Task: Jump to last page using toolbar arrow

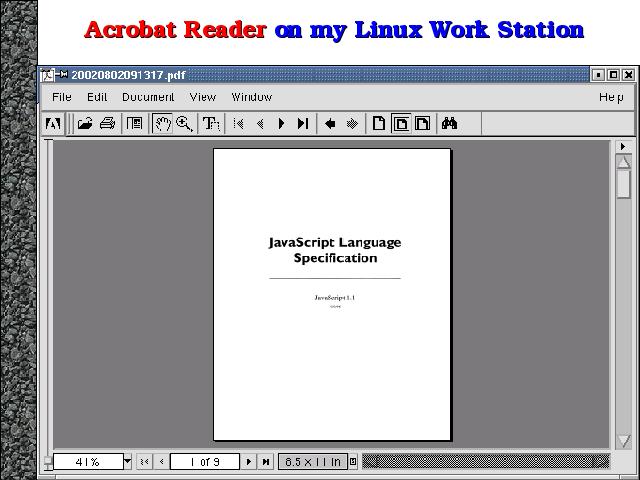Action: pos(302,124)
